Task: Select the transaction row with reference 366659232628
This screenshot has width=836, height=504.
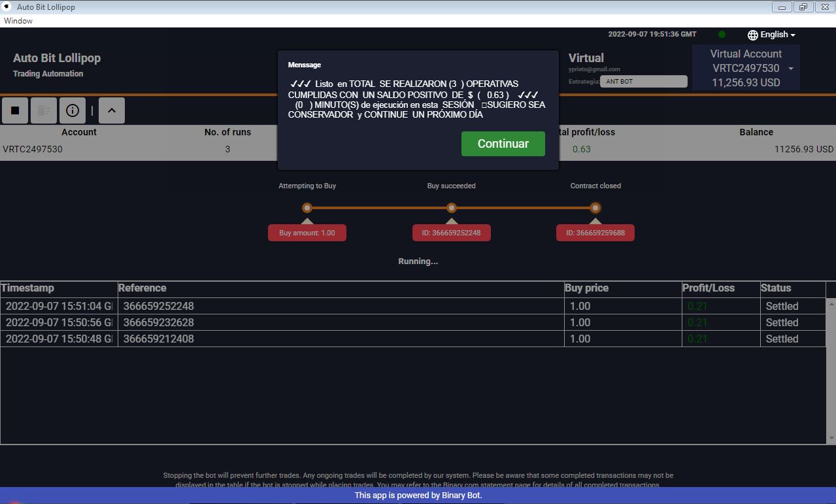Action: 413,322
